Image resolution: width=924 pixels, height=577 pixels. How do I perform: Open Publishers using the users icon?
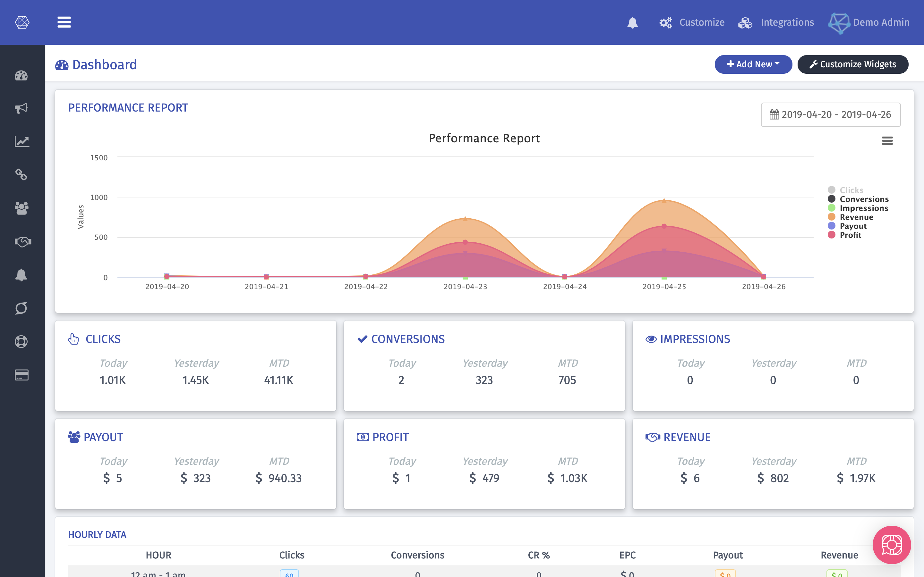tap(21, 208)
